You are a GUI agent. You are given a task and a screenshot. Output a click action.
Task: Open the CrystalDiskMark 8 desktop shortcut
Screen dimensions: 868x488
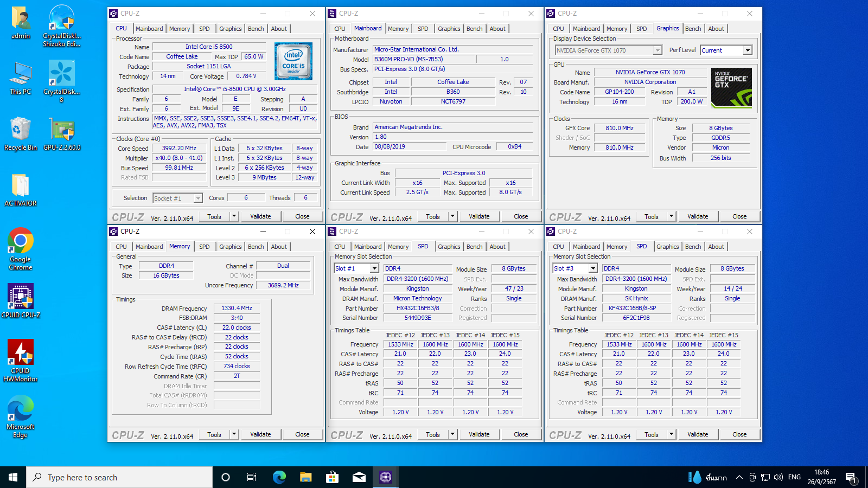coord(61,81)
